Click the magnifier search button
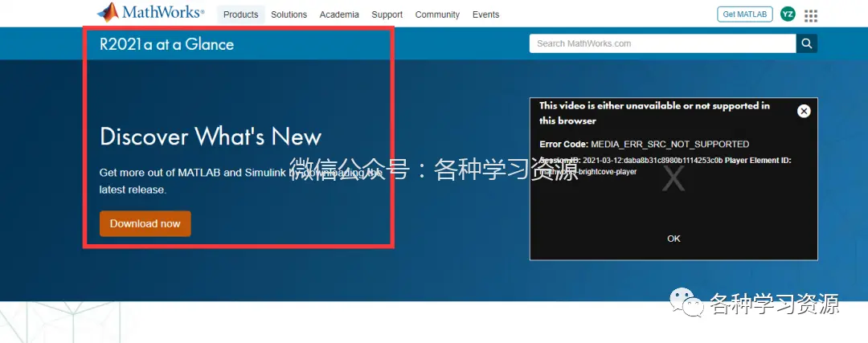 click(807, 43)
